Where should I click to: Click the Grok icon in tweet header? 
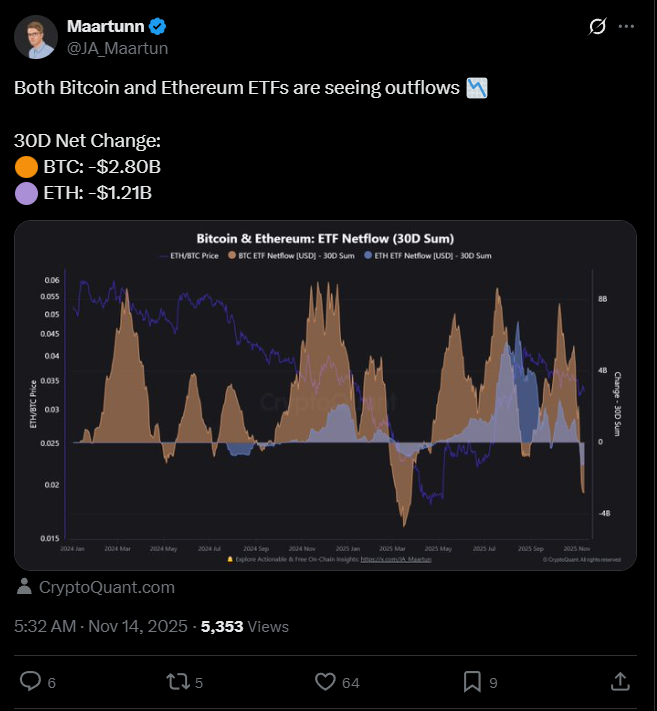[598, 27]
